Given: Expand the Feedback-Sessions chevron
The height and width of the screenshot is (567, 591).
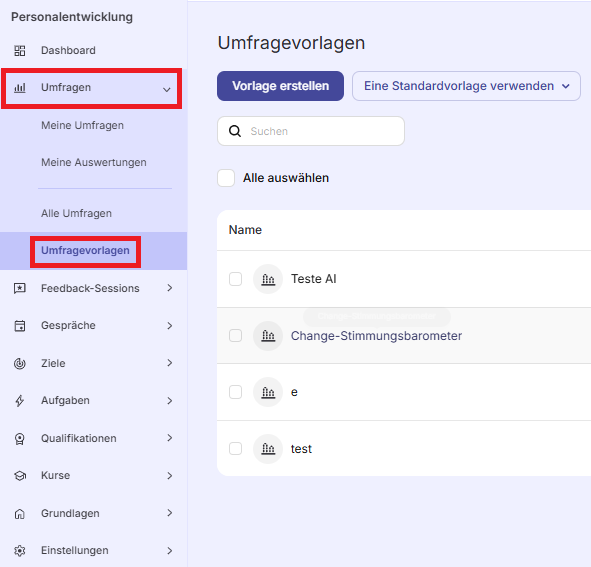Looking at the screenshot, I should [170, 288].
